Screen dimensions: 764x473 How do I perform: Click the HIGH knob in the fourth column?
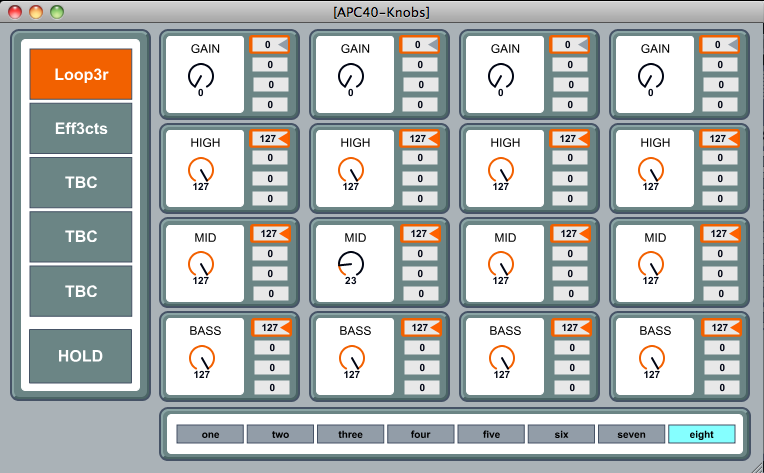[651, 170]
